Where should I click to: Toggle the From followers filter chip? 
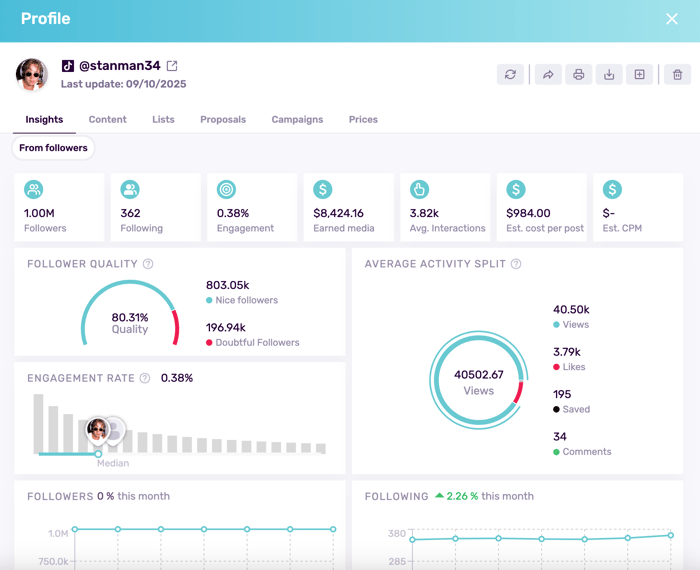pyautogui.click(x=53, y=148)
